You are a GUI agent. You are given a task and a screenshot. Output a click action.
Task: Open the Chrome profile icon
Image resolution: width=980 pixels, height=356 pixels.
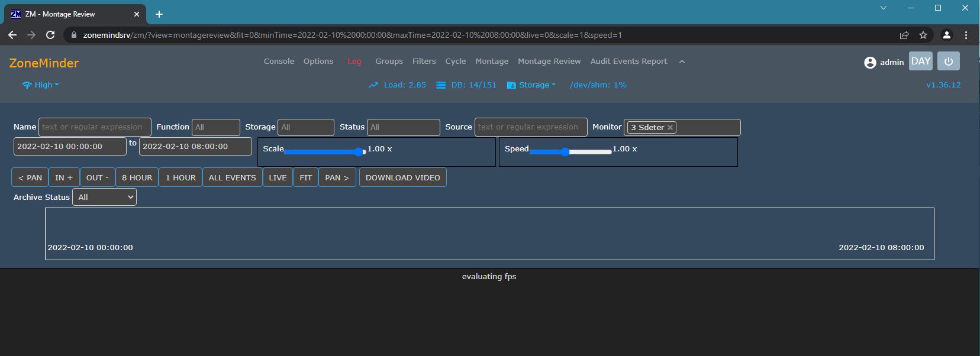point(947,35)
